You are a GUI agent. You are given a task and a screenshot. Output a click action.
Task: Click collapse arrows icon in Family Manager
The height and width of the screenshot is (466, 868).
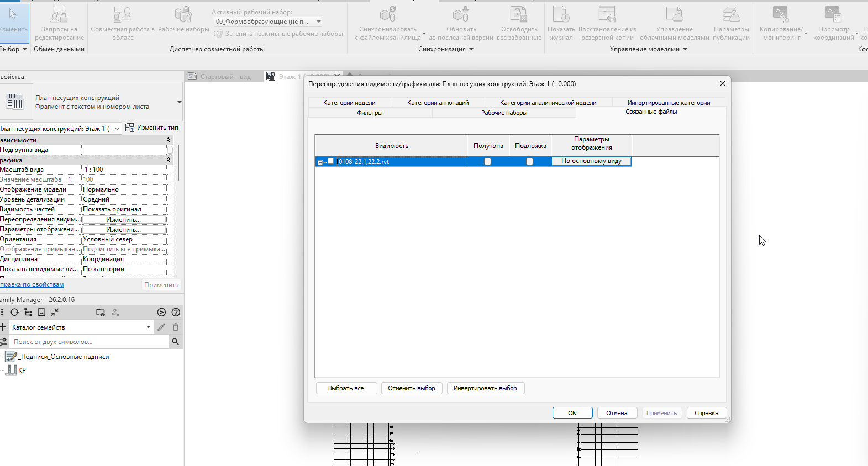pos(55,313)
